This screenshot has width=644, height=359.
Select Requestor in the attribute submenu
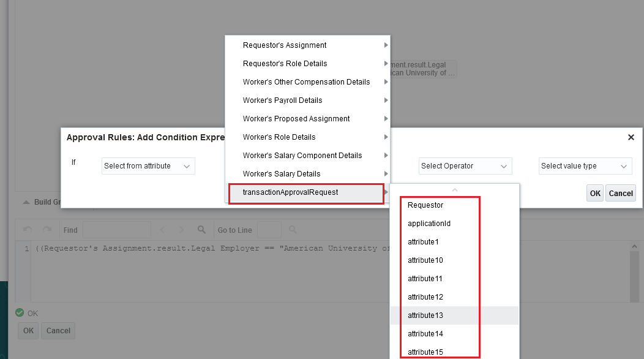point(424,205)
